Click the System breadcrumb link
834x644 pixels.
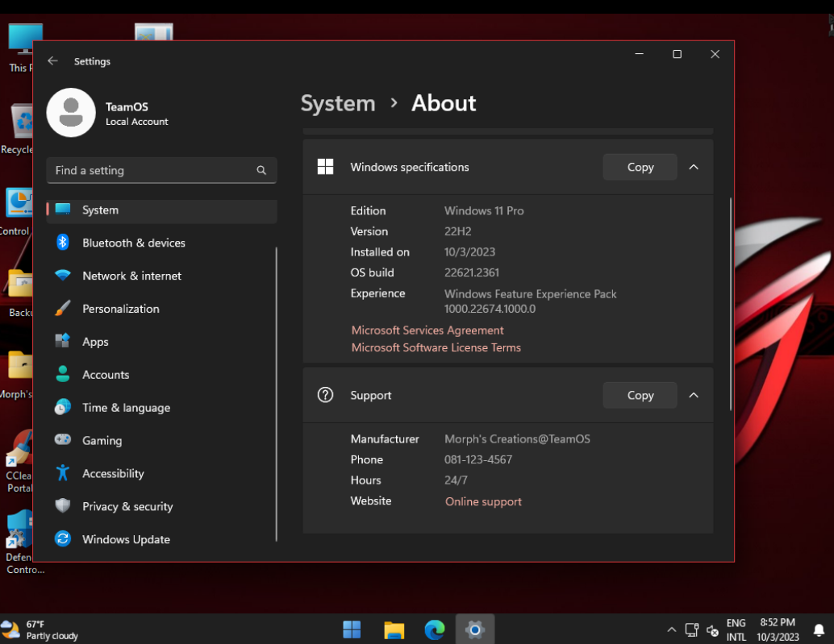pos(338,103)
